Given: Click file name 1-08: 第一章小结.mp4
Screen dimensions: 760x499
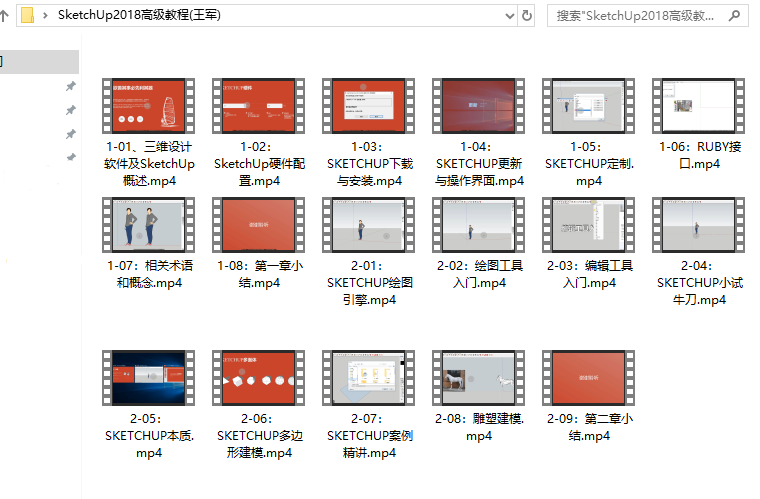Looking at the screenshot, I should (259, 274).
